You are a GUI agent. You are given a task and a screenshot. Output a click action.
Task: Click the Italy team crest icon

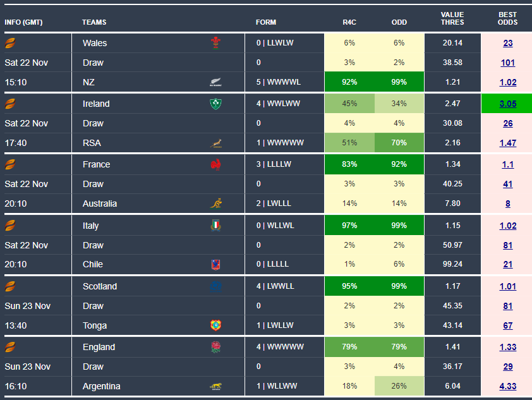tap(216, 226)
